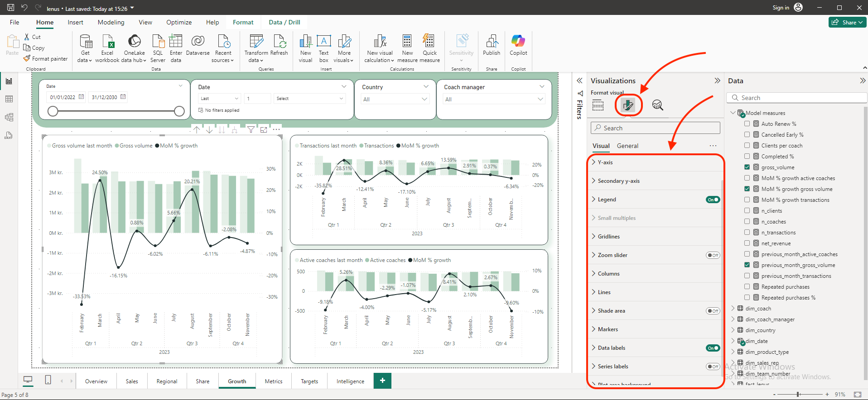868x400 pixels.
Task: Open the Country slicer dropdown
Action: [425, 99]
